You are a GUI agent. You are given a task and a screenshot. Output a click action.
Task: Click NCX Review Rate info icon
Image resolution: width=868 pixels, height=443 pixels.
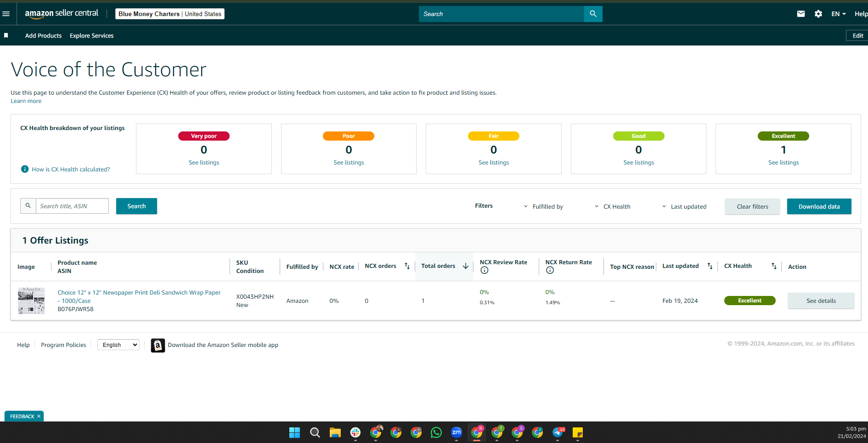(484, 270)
